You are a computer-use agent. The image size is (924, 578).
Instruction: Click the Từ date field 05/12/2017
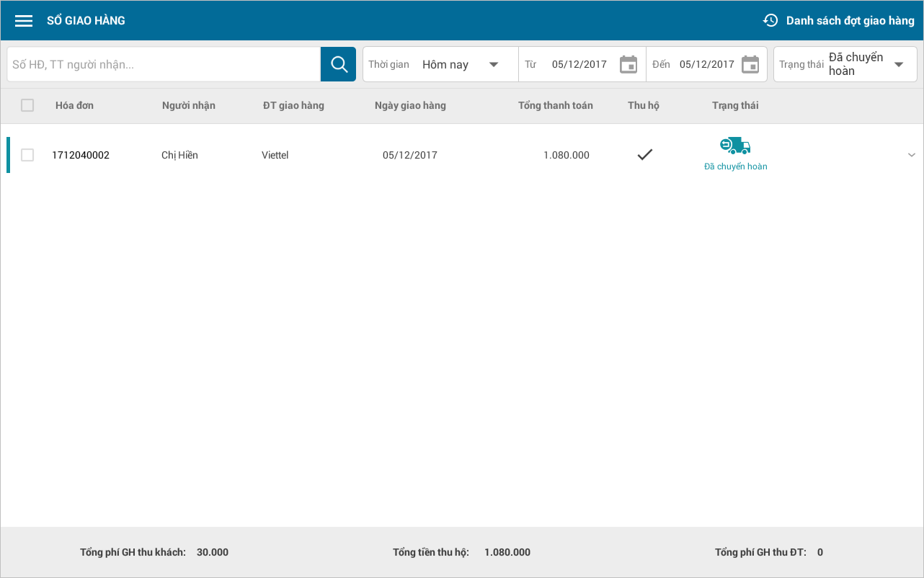[579, 64]
